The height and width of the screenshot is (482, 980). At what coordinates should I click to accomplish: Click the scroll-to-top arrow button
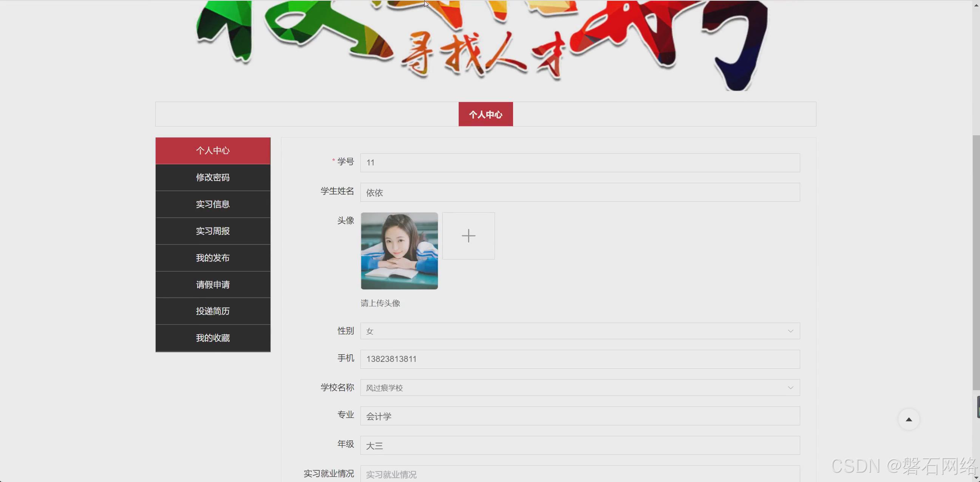909,419
